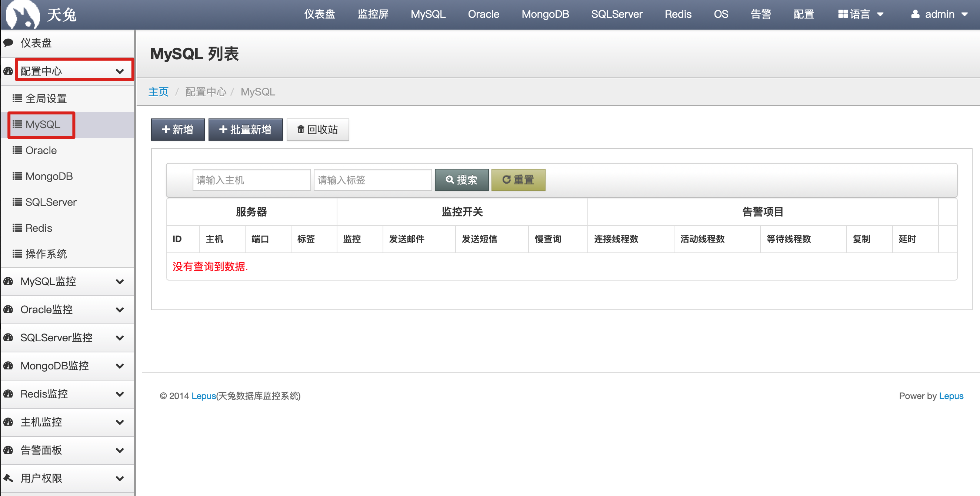Click the user icon beside admin

[x=915, y=14]
